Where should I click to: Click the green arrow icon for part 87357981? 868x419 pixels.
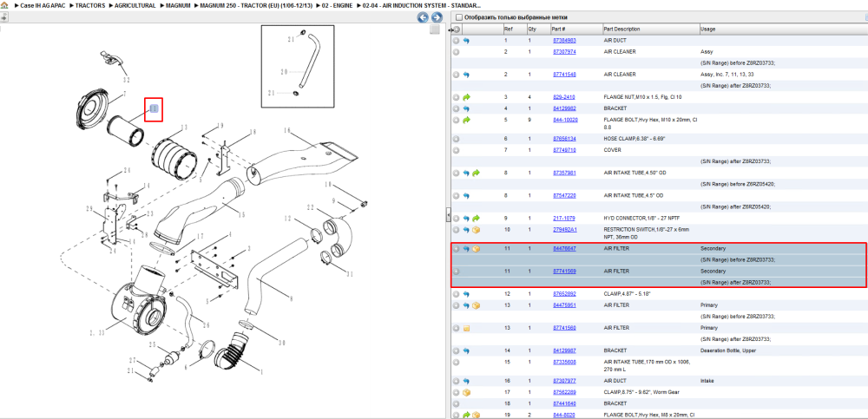476,173
